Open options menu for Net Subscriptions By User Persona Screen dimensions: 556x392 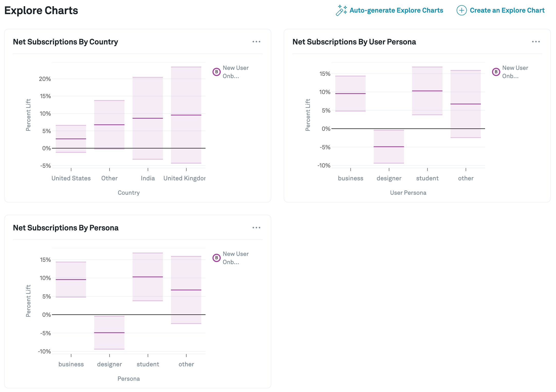(x=536, y=42)
